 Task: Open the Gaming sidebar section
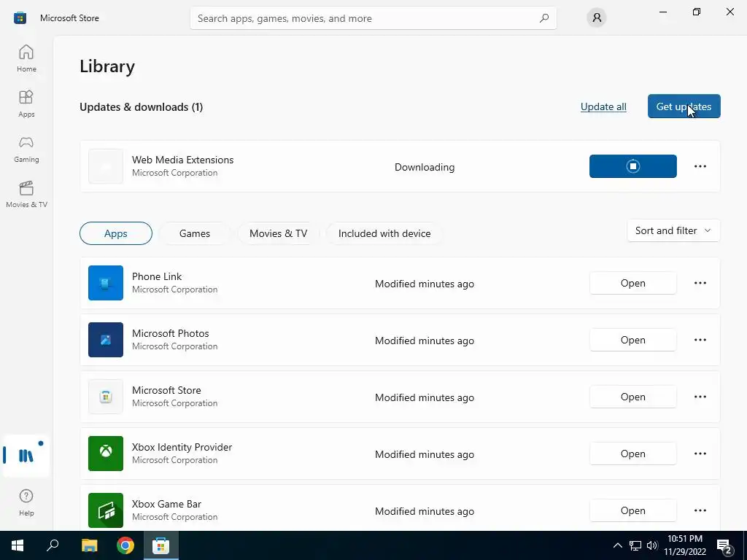click(x=26, y=149)
